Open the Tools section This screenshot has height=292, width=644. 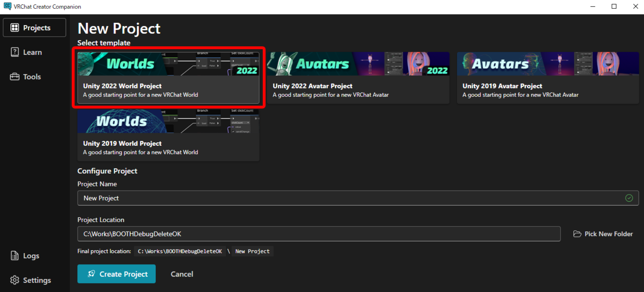pyautogui.click(x=25, y=76)
